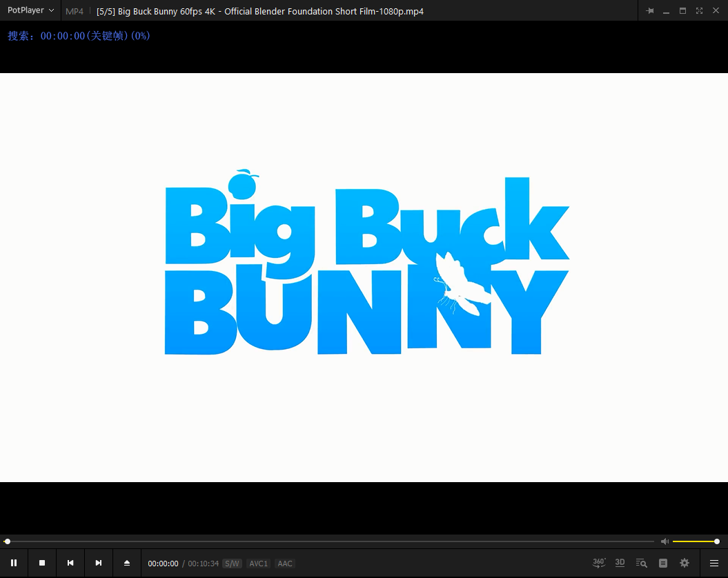Show the playlist panel
This screenshot has height=578, width=728.
[x=663, y=563]
